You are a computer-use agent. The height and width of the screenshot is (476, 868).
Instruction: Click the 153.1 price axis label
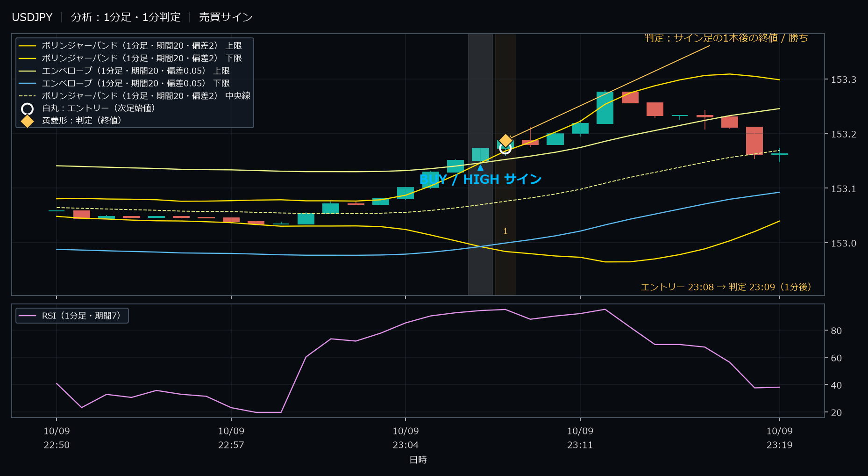[843, 189]
